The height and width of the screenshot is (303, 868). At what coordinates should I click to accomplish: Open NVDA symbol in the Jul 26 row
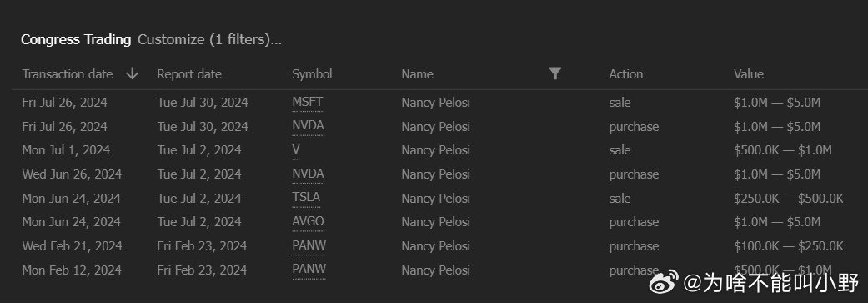[x=308, y=126]
